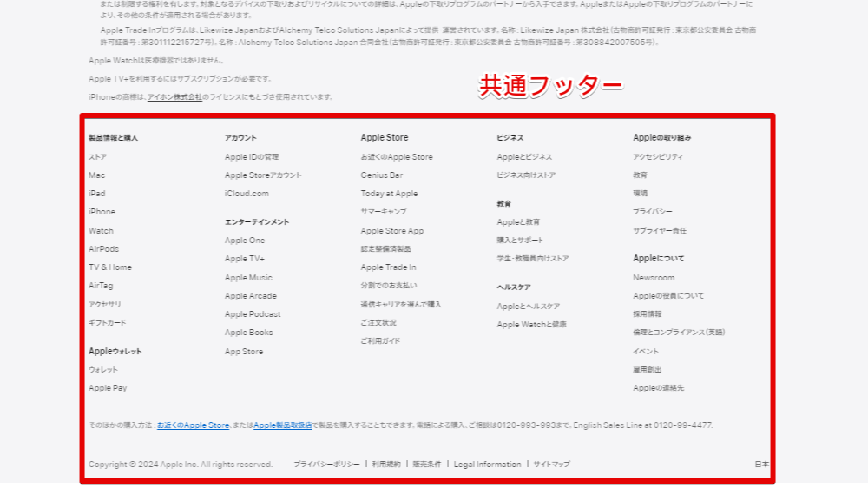The width and height of the screenshot is (868, 488).
Task: Click the Mac link in footer
Action: 96,175
